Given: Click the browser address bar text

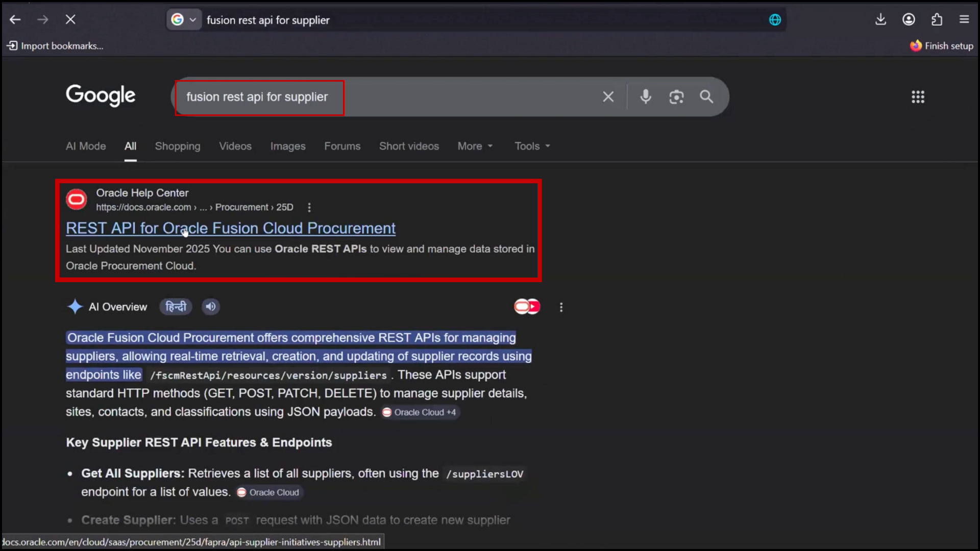Looking at the screenshot, I should point(268,20).
